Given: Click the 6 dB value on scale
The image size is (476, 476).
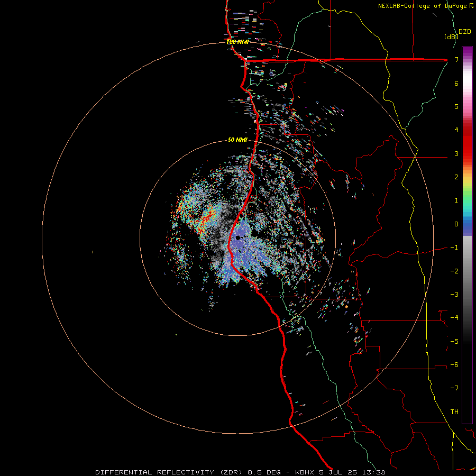Looking at the screenshot, I should tap(456, 83).
